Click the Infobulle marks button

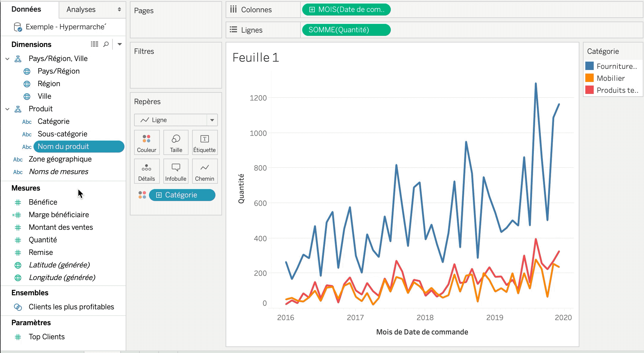click(x=176, y=171)
